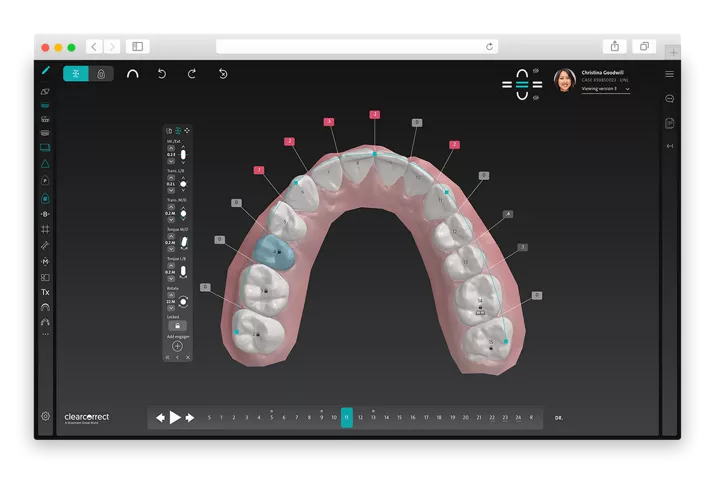Viewport: 720px width, 481px height.
Task: Click the Add engager plus button
Action: click(177, 345)
